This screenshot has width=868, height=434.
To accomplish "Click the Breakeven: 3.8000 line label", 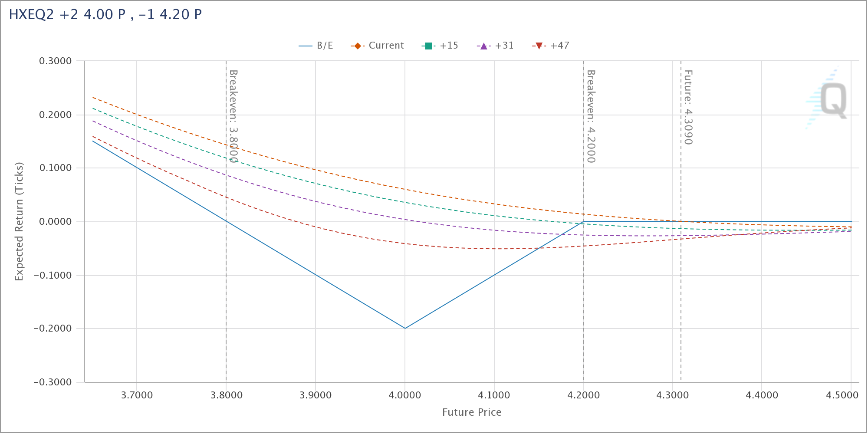I will [x=233, y=116].
